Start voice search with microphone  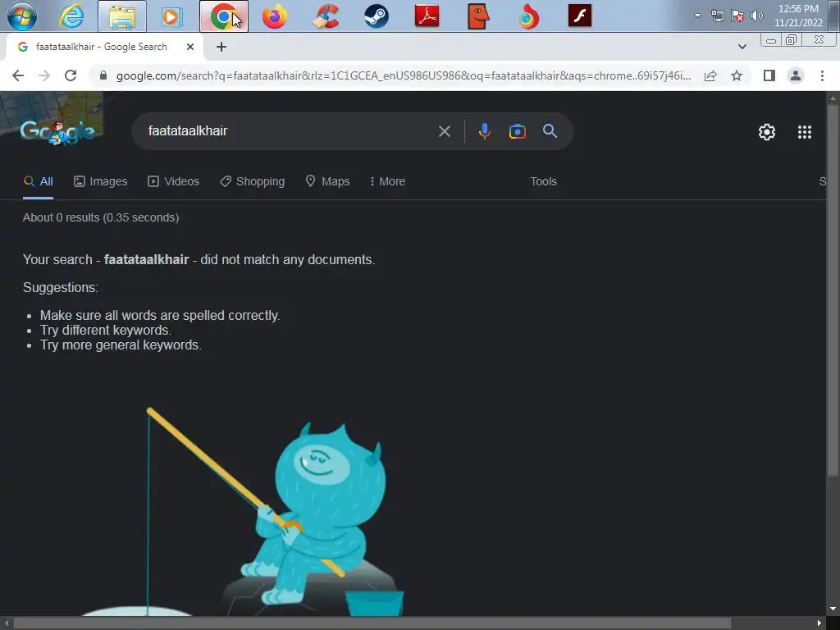point(484,131)
